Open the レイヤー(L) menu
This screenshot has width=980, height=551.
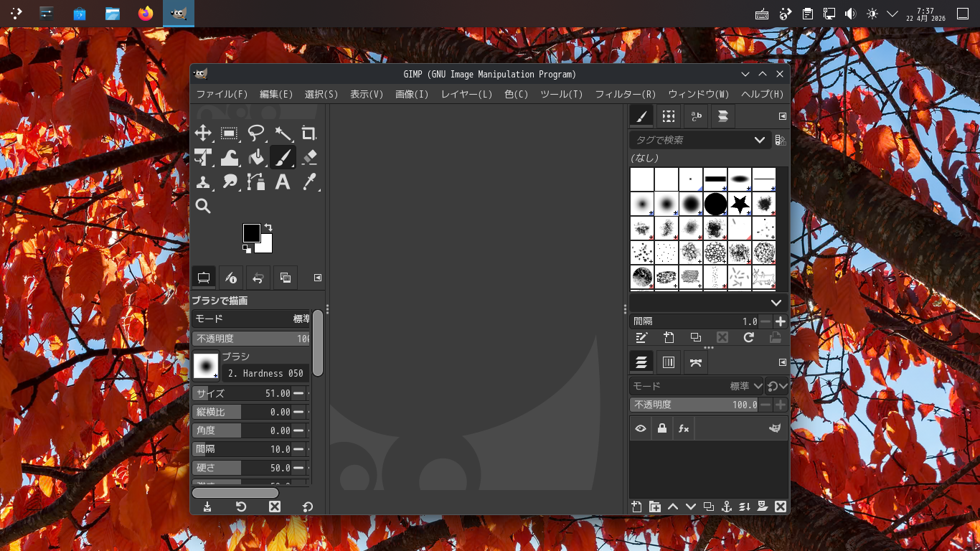coord(466,94)
